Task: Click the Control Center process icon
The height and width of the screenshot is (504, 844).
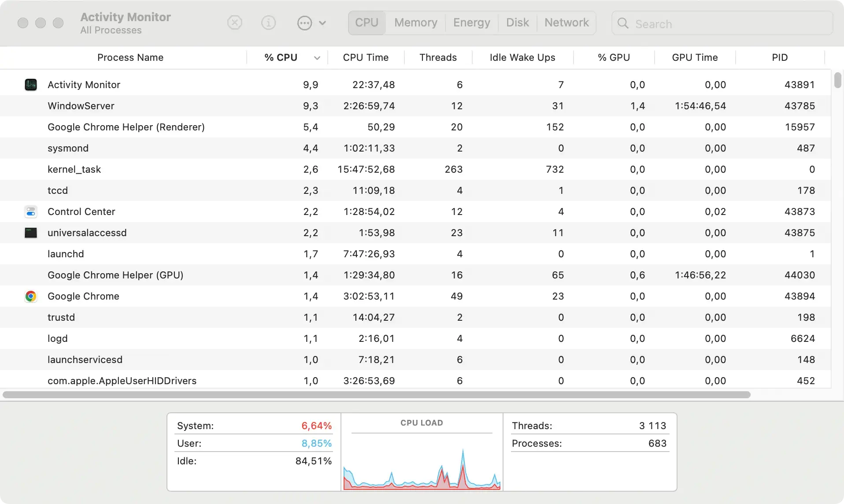Action: pyautogui.click(x=31, y=211)
